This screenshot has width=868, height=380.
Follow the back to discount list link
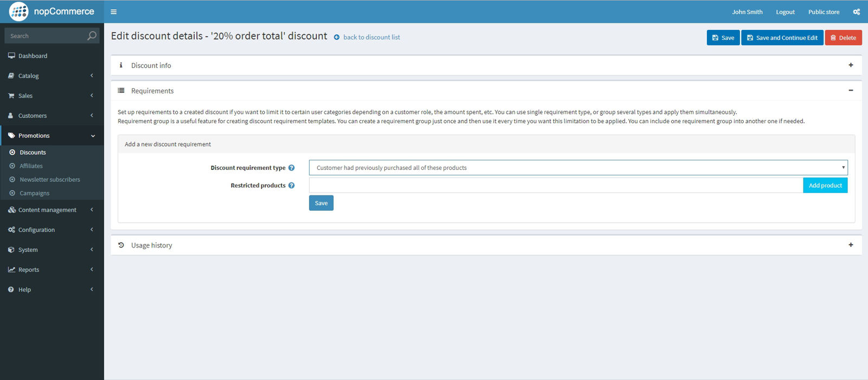pyautogui.click(x=372, y=37)
